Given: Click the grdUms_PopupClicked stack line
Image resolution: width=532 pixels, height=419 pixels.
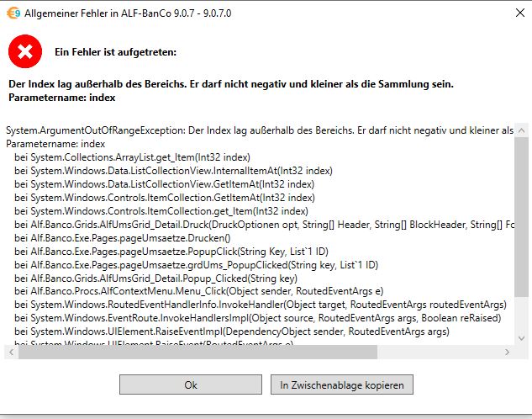Looking at the screenshot, I should click(196, 264).
